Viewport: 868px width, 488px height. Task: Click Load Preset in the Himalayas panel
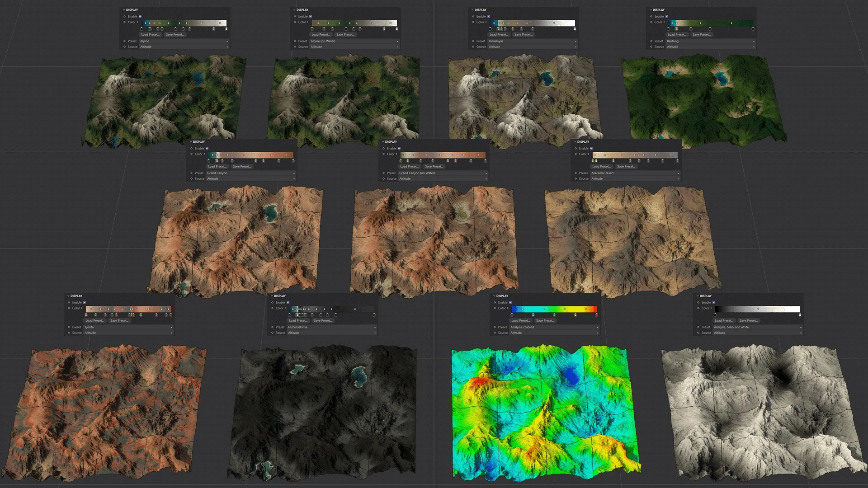tap(499, 34)
